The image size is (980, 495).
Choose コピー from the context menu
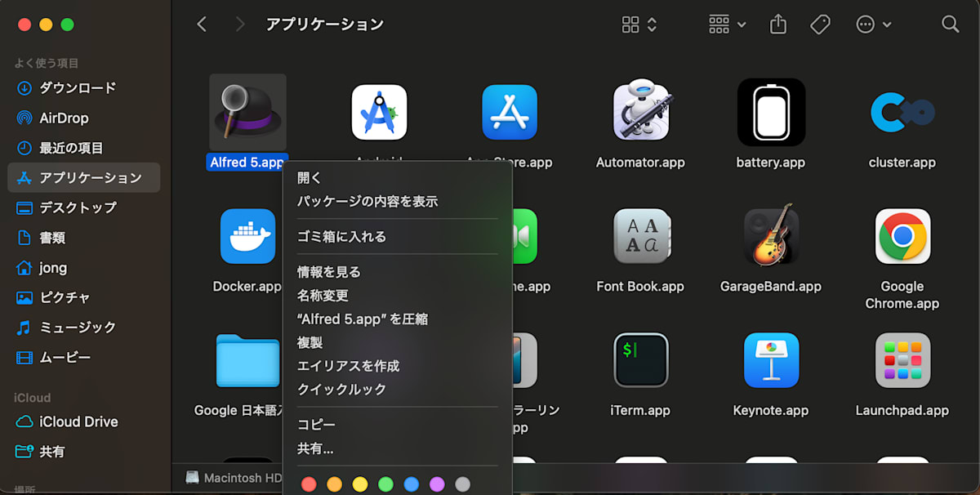[x=397, y=425]
